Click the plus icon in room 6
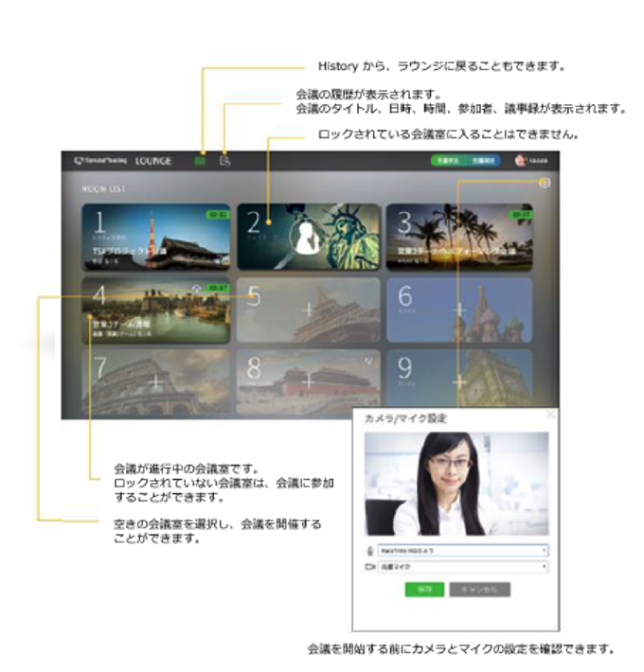The width and height of the screenshot is (644, 672). coord(459,309)
